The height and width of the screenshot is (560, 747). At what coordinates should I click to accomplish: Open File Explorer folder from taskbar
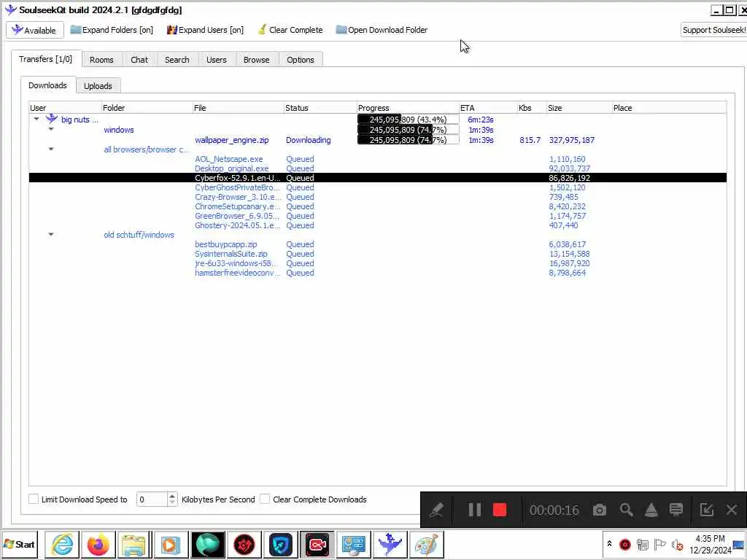134,544
